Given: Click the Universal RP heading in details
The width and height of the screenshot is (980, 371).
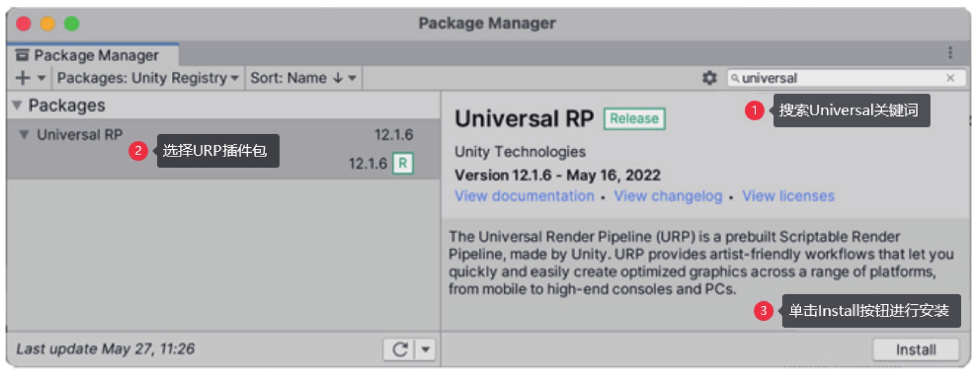Looking at the screenshot, I should [524, 118].
